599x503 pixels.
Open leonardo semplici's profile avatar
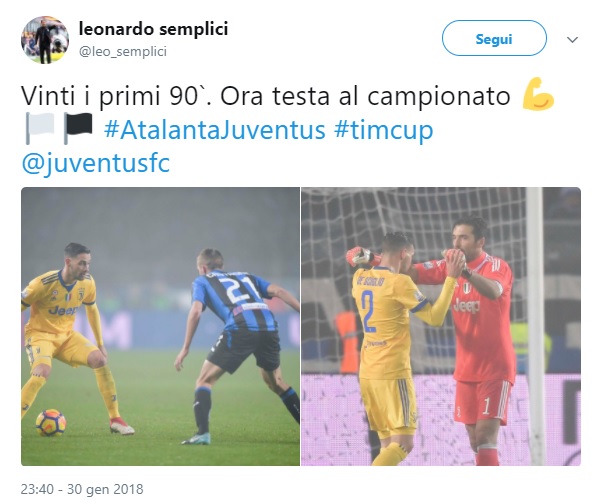click(x=45, y=39)
